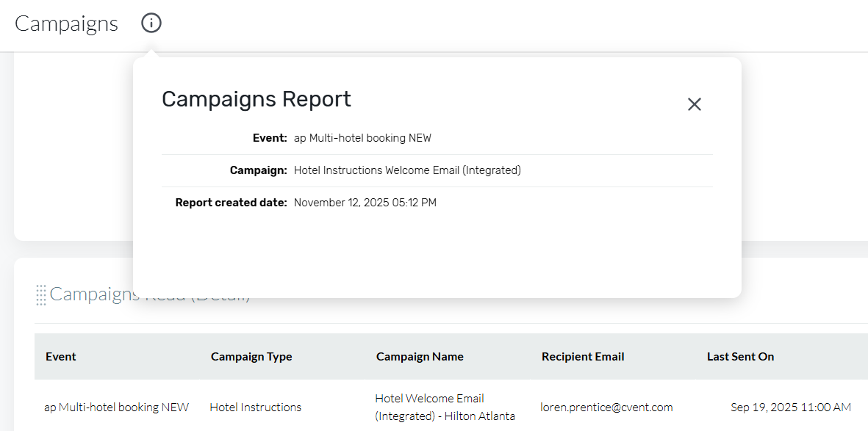
Task: Click the Campaigns Report popup heading
Action: tap(257, 99)
